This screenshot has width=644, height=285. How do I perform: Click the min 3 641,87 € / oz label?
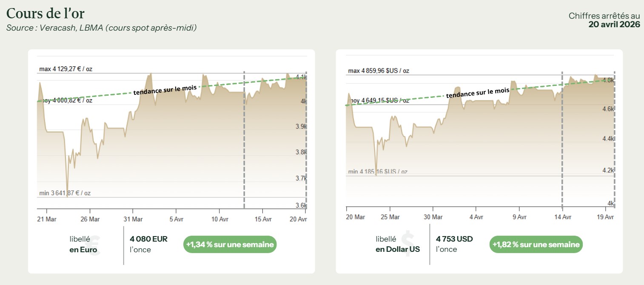(x=65, y=193)
